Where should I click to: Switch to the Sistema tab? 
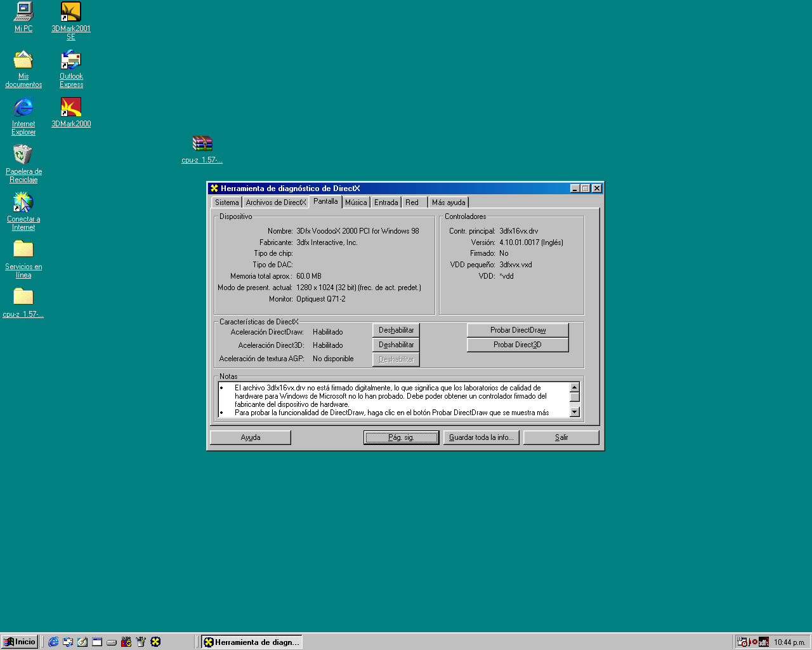226,202
